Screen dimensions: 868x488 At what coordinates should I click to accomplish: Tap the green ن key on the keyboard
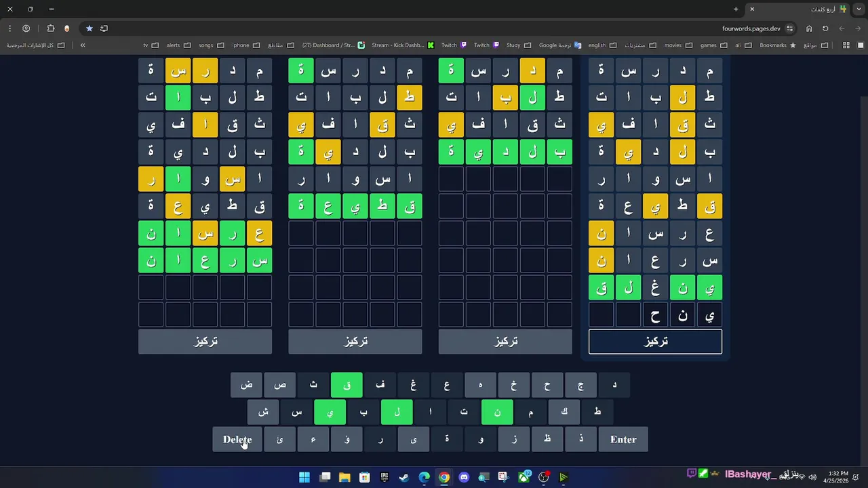(497, 412)
